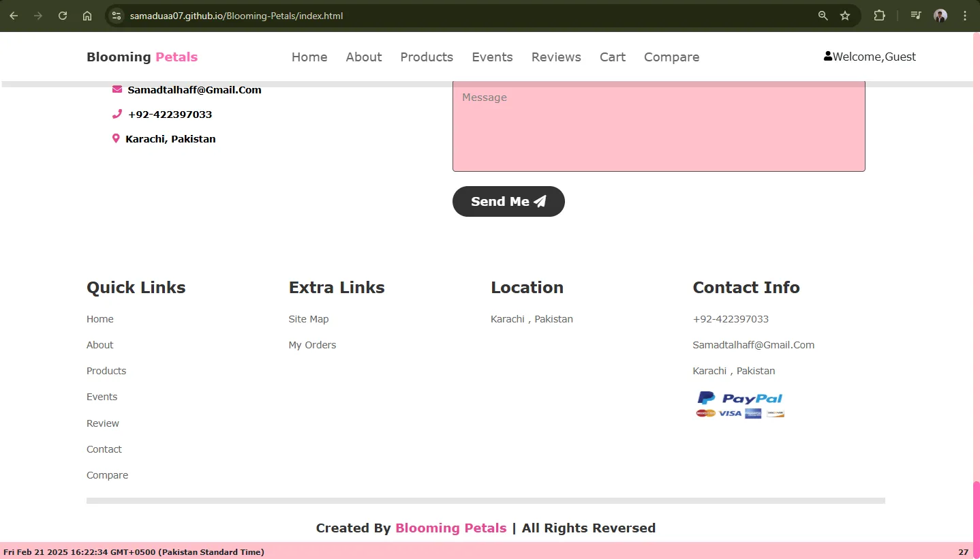Follow the Home link under Quick Links
Image resolution: width=980 pixels, height=559 pixels.
100,319
